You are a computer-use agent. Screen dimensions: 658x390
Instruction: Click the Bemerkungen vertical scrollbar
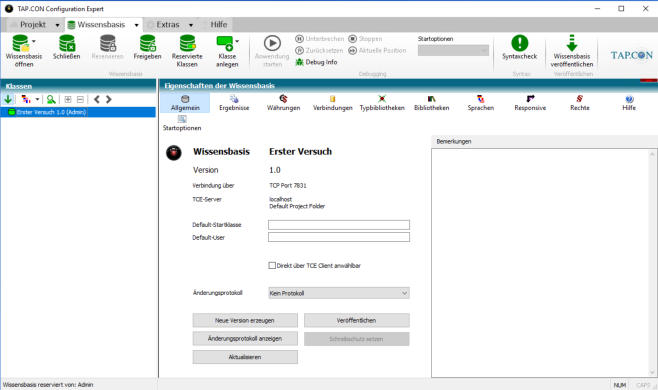(652, 263)
